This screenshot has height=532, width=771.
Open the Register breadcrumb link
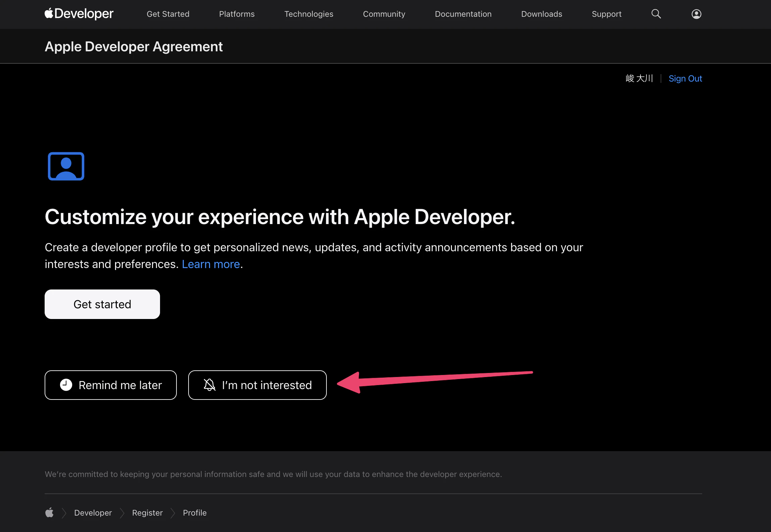147,513
